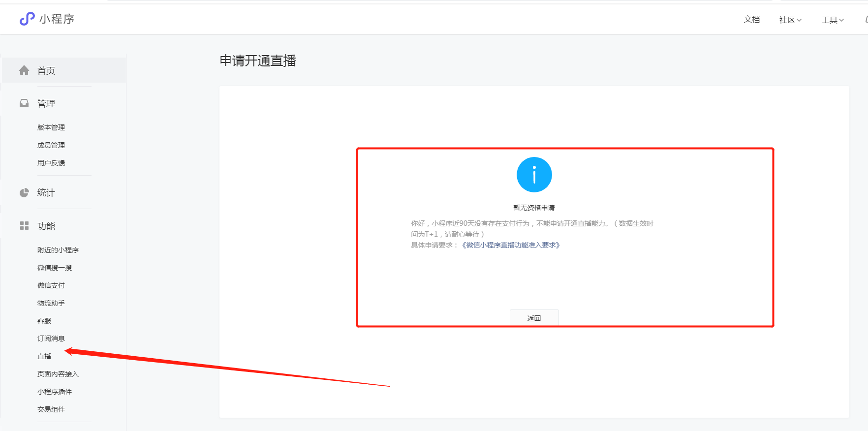Click the 小程序 brand text
Image resolution: width=868 pixels, height=431 pixels.
pos(57,19)
